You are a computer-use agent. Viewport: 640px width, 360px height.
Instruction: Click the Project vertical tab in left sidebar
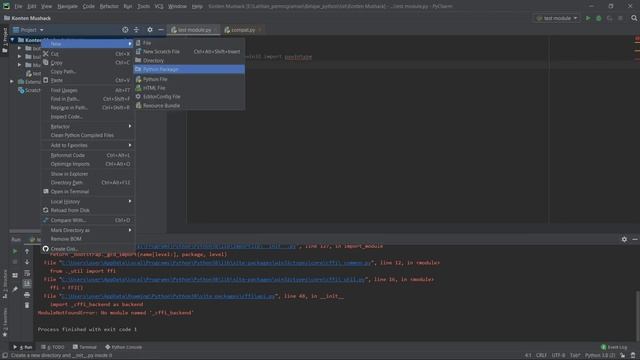tap(5, 40)
